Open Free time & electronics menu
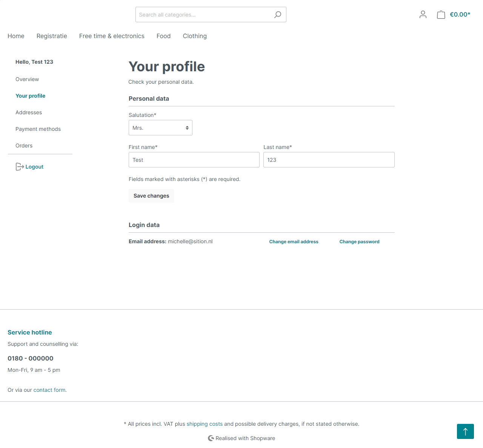 (112, 36)
